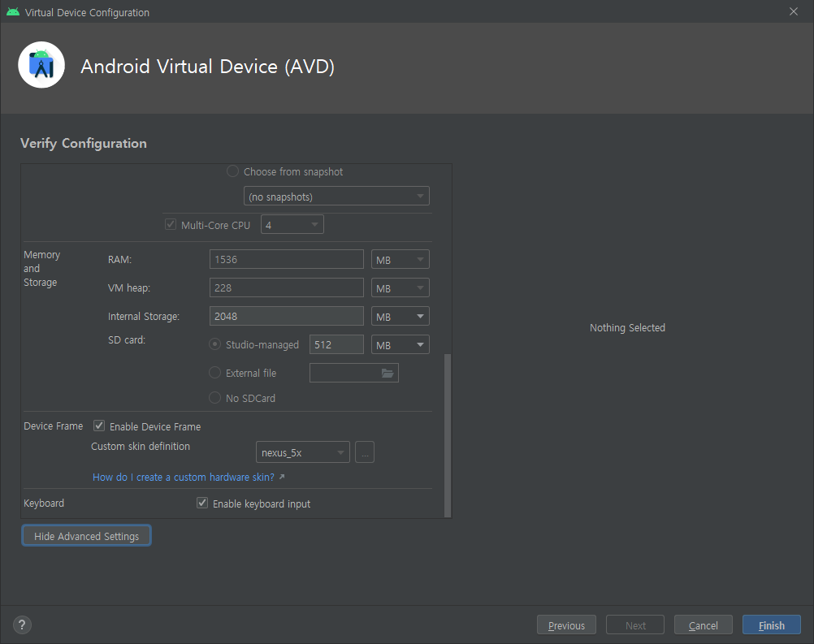814x644 pixels.
Task: Click the Verify Configuration heading
Action: 84,143
